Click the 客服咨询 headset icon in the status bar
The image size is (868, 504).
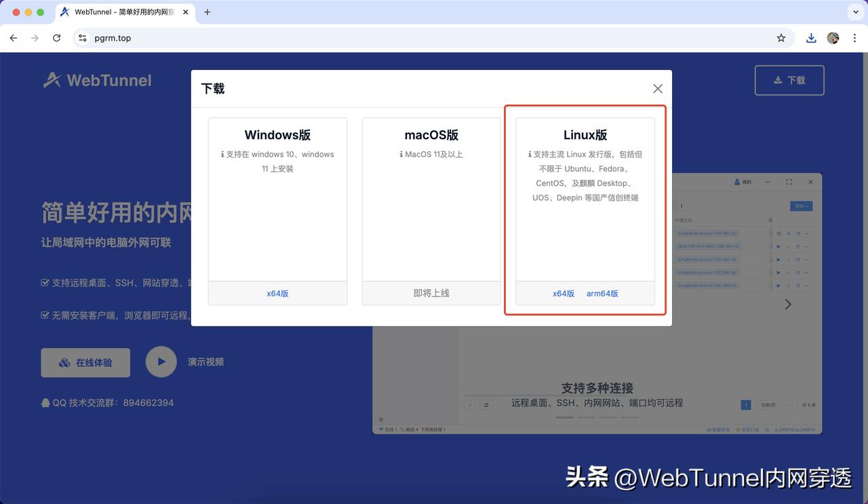(709, 430)
